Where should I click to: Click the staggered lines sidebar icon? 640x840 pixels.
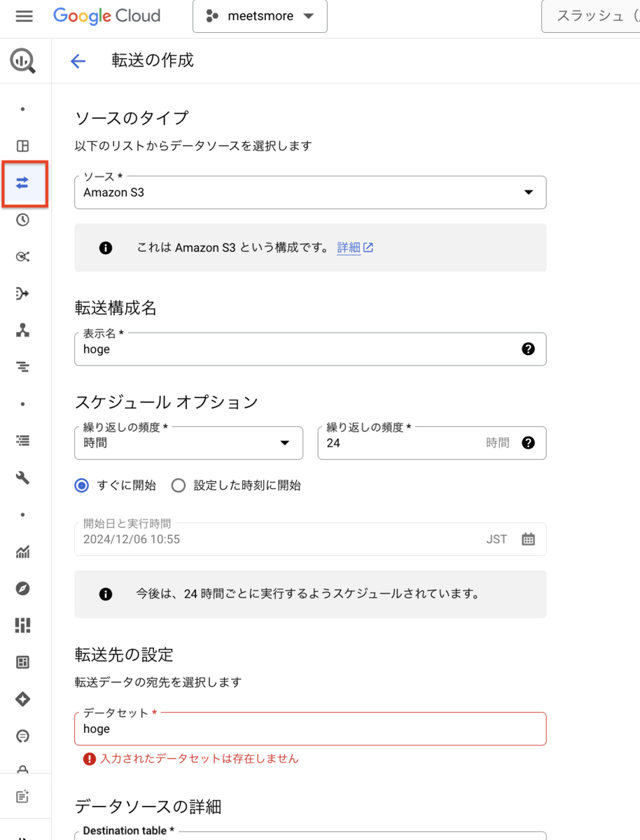click(23, 367)
